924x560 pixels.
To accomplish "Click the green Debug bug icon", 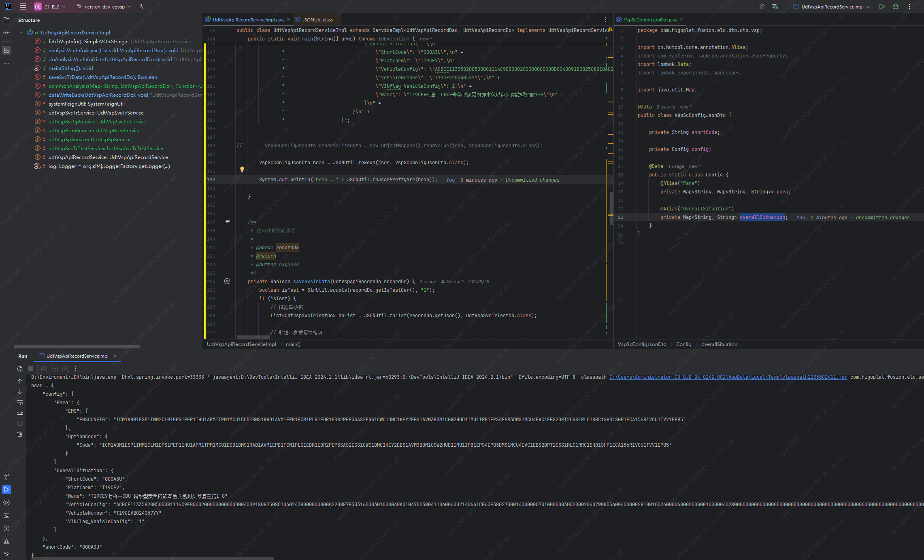I will (x=896, y=6).
